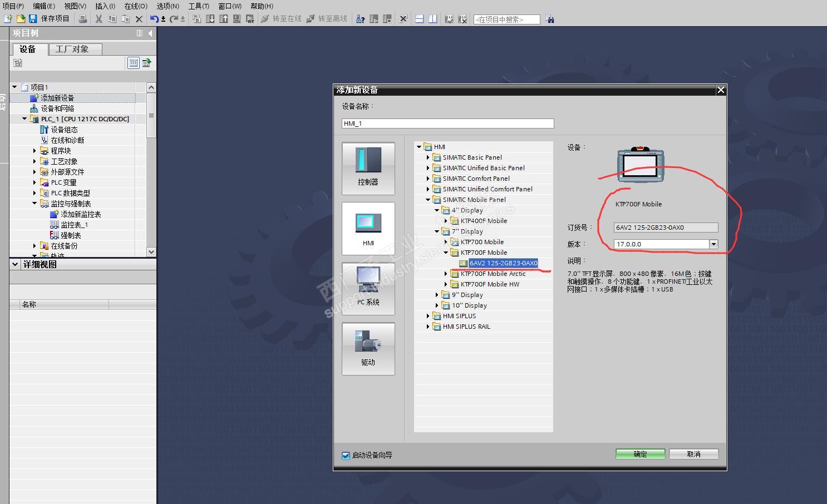Close the 添加新设备 dialog

coord(721,90)
